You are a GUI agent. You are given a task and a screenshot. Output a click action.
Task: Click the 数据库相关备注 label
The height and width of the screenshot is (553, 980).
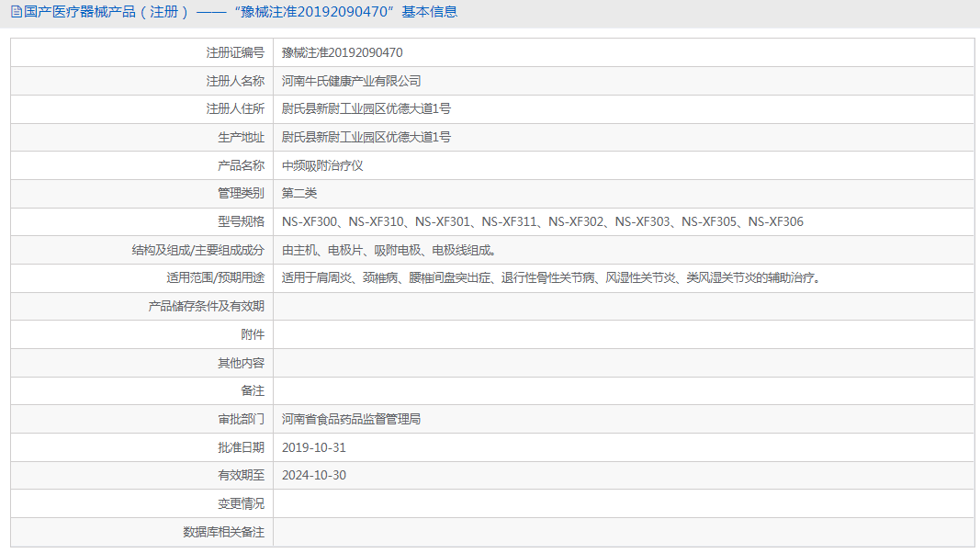(224, 533)
